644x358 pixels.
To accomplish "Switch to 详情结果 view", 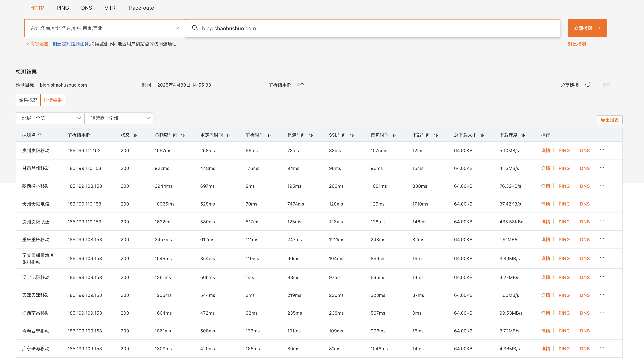I will (53, 100).
